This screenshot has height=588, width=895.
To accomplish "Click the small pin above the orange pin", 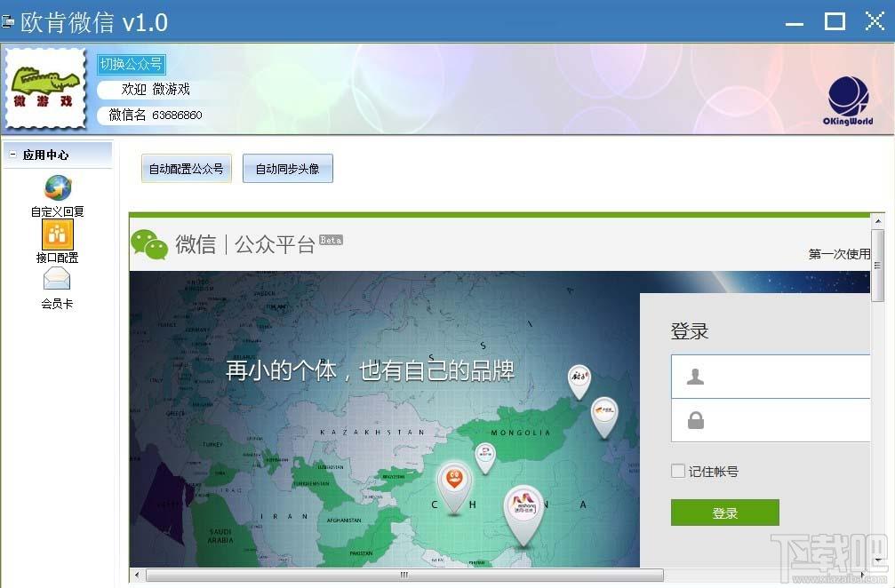I will [x=485, y=458].
